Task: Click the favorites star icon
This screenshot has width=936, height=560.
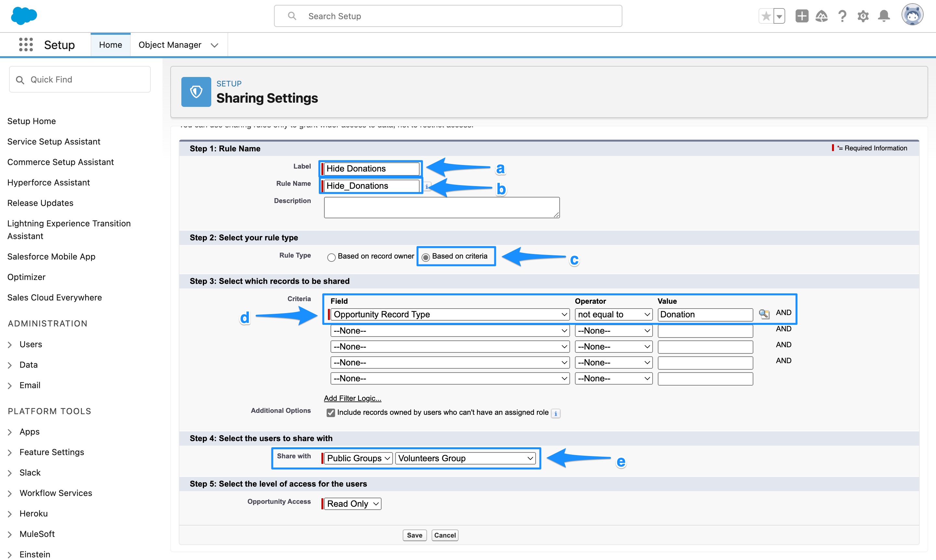Action: (x=766, y=16)
